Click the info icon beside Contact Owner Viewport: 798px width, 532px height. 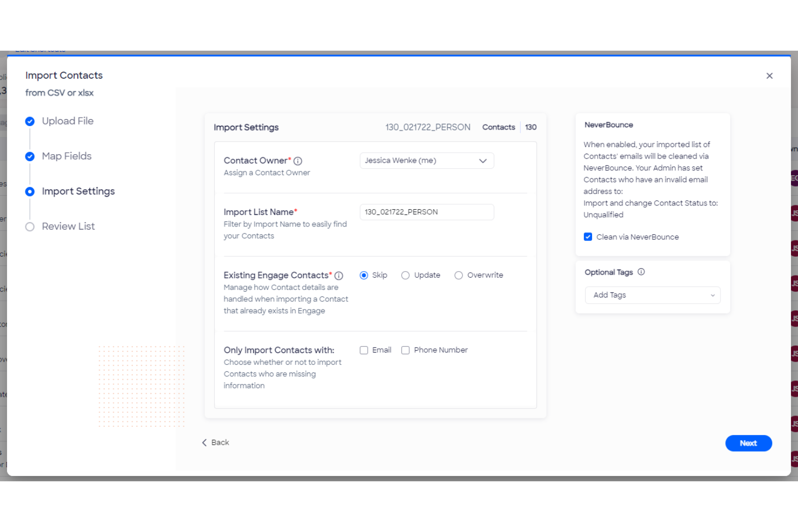click(x=298, y=161)
